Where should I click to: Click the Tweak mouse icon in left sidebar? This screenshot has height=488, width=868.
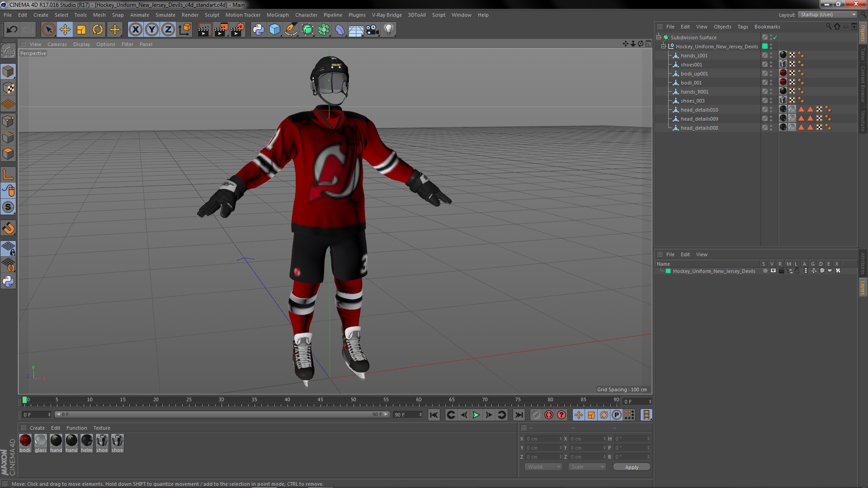tap(8, 191)
